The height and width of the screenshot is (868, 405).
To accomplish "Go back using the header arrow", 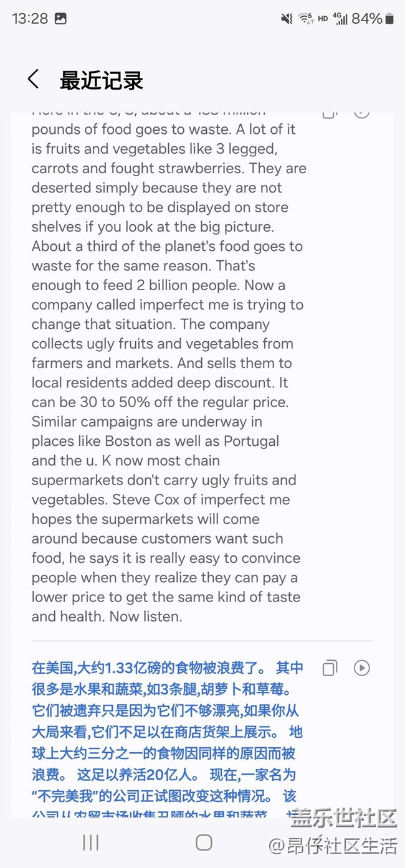I will tap(34, 80).
